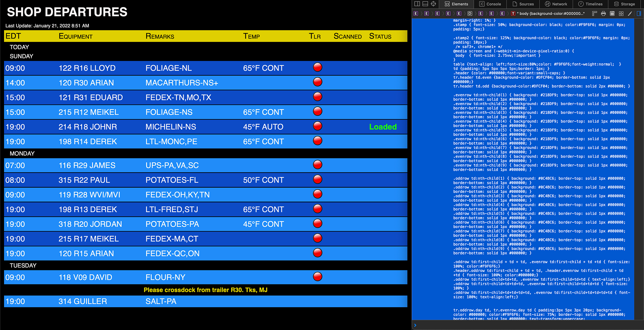Image resolution: width=644 pixels, height=330 pixels.
Task: Open the Elements tab
Action: [456, 4]
